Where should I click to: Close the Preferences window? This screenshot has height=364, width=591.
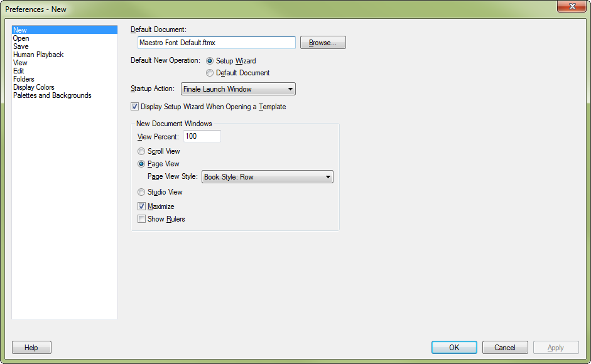(572, 6)
